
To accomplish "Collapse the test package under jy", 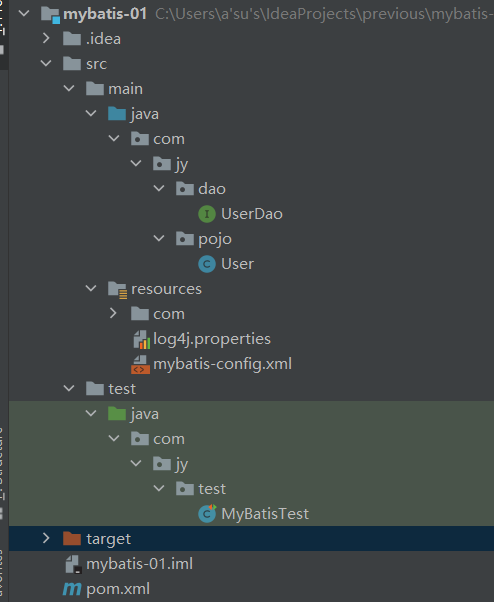I will (x=159, y=488).
